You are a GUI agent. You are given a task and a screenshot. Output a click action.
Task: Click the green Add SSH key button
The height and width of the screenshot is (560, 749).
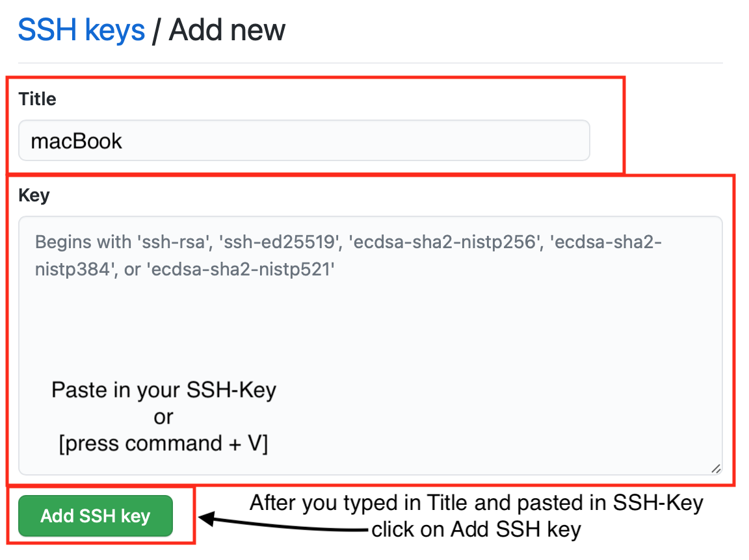96,516
